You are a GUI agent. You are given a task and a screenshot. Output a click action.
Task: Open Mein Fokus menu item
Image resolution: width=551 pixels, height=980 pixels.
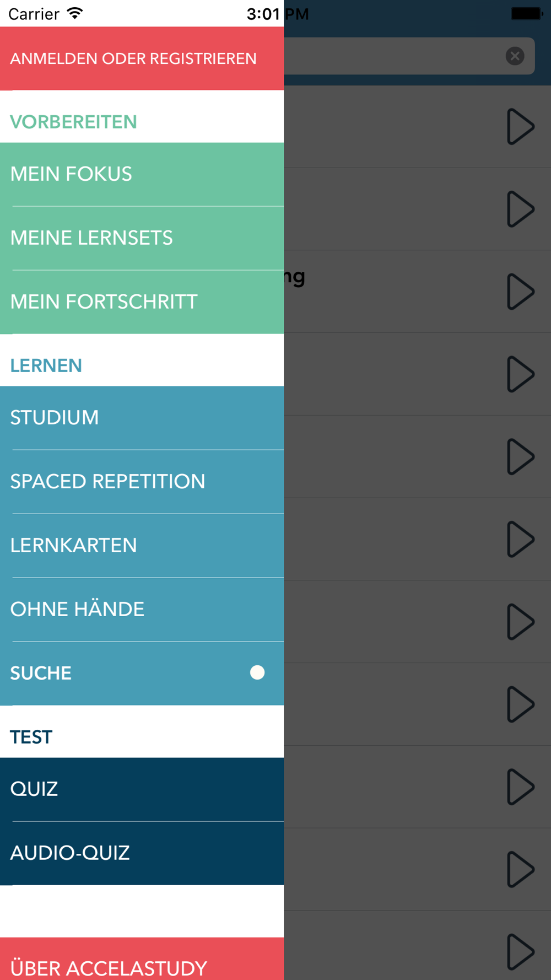(142, 174)
